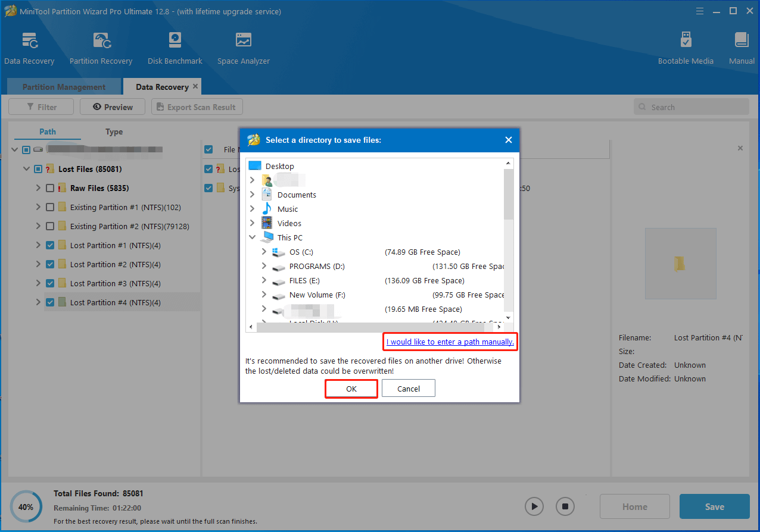760x532 pixels.
Task: Collapse the Lost Files tree node
Action: tap(26, 169)
